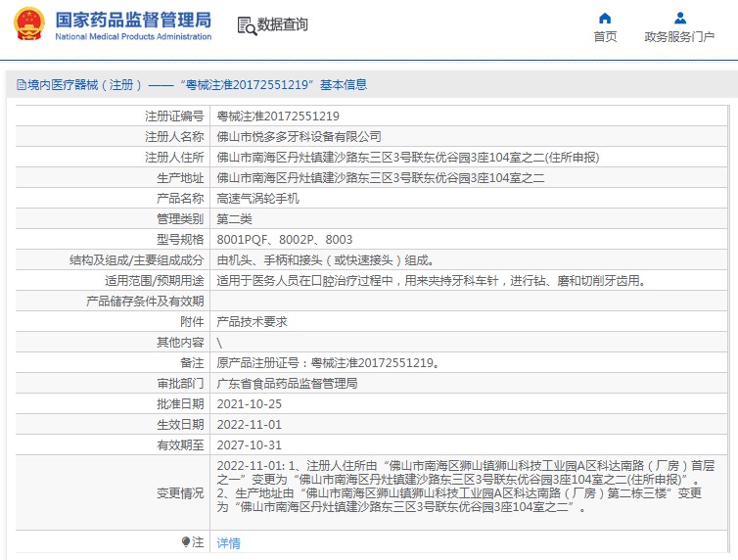Open the 详情 details link

coord(228,543)
